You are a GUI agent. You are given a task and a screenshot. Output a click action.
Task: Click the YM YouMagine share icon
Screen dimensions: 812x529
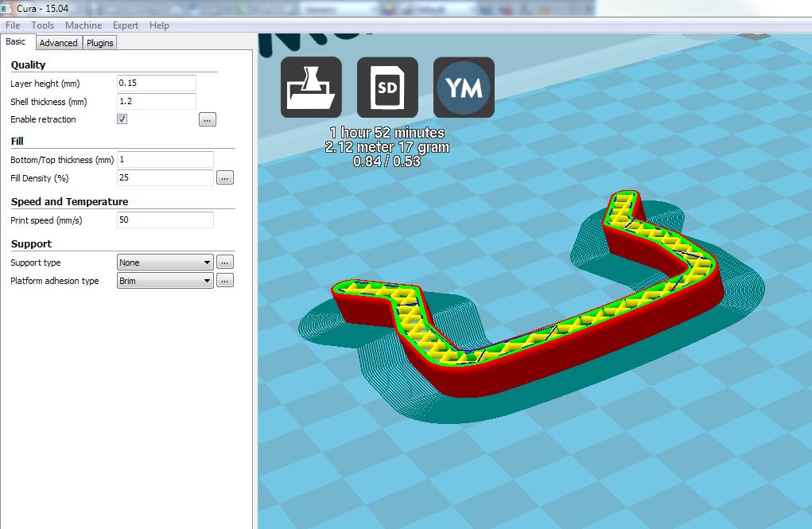pos(464,88)
